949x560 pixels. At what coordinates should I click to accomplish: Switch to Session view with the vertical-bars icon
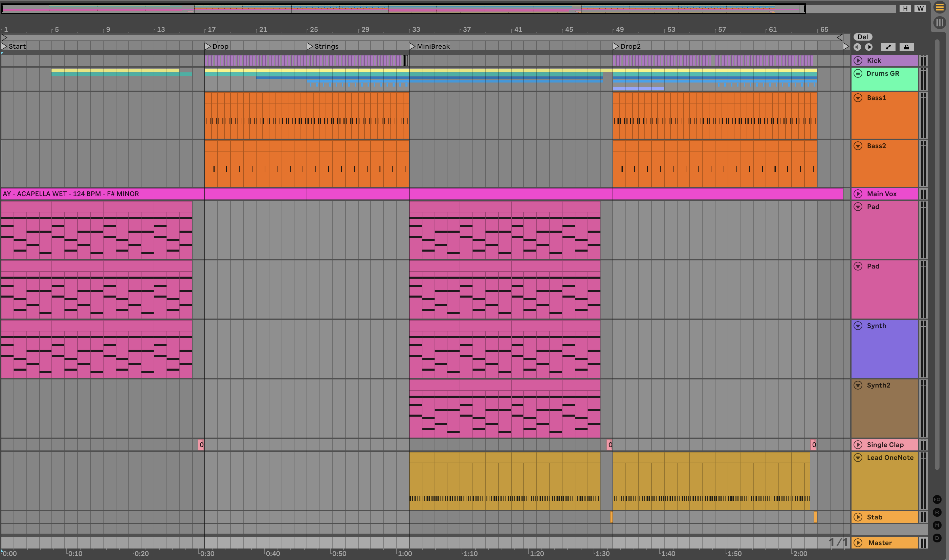(939, 23)
